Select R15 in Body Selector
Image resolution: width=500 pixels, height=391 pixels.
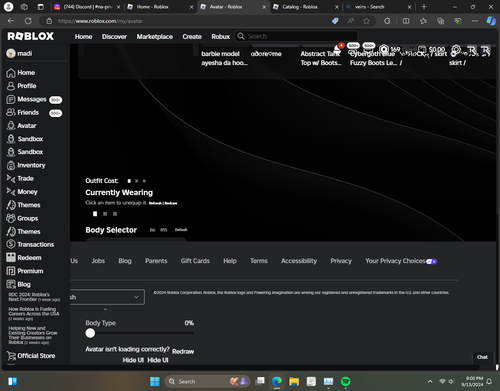164,230
